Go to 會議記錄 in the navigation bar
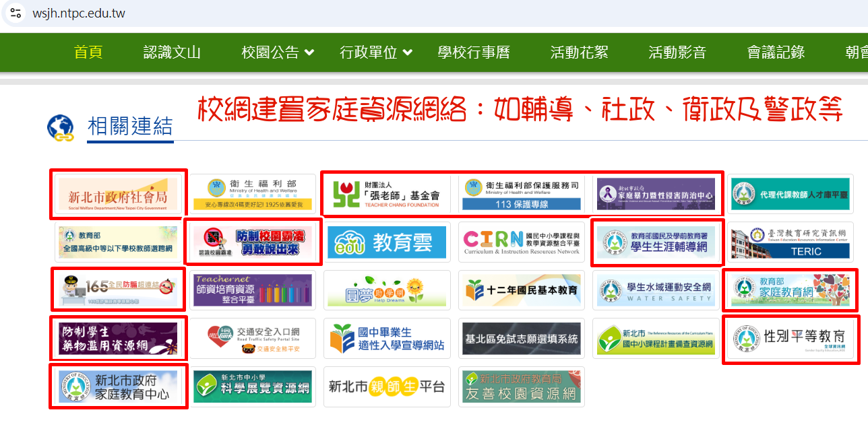The width and height of the screenshot is (868, 437). tap(776, 53)
